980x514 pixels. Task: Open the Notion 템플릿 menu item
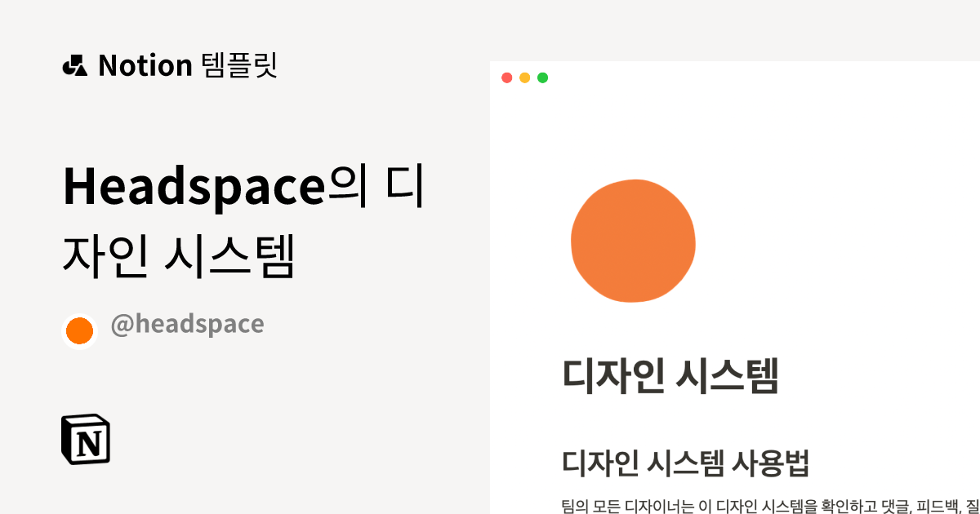click(169, 65)
